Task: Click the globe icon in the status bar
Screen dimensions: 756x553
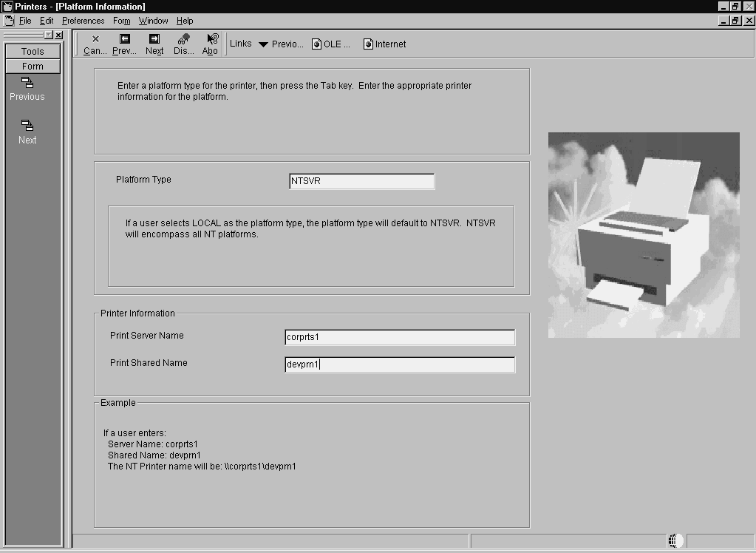Action: 675,541
